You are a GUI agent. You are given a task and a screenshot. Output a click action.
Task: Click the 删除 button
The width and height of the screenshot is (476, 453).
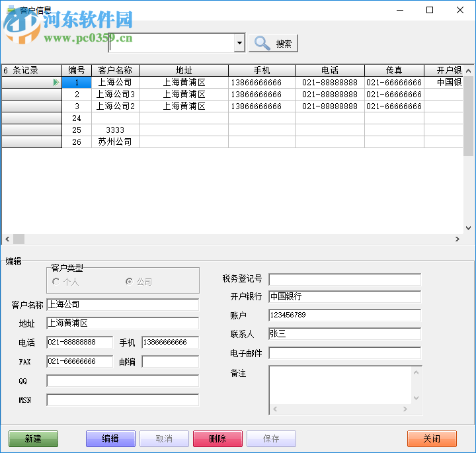point(218,438)
